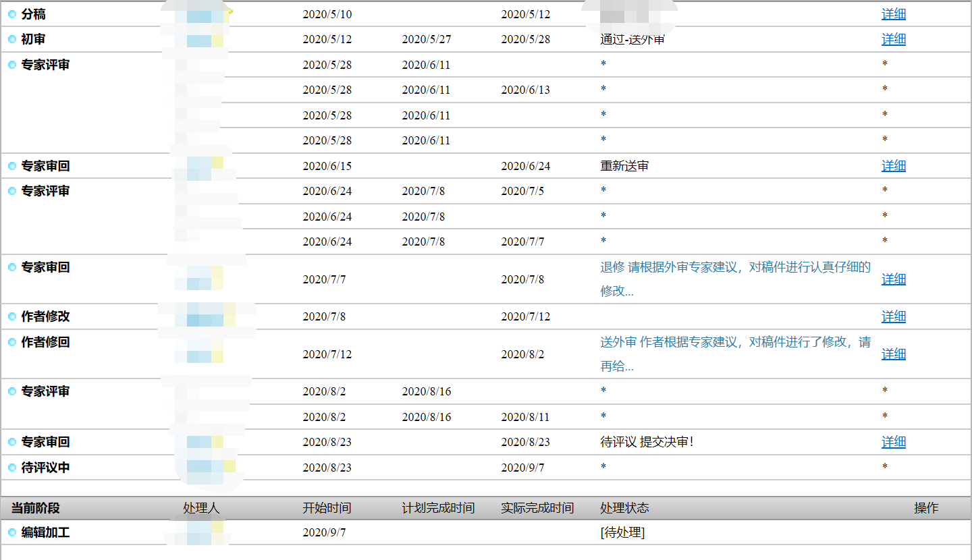Open 详细 link for the 重新送审 row
Image resolution: width=972 pixels, height=560 pixels.
pos(894,166)
